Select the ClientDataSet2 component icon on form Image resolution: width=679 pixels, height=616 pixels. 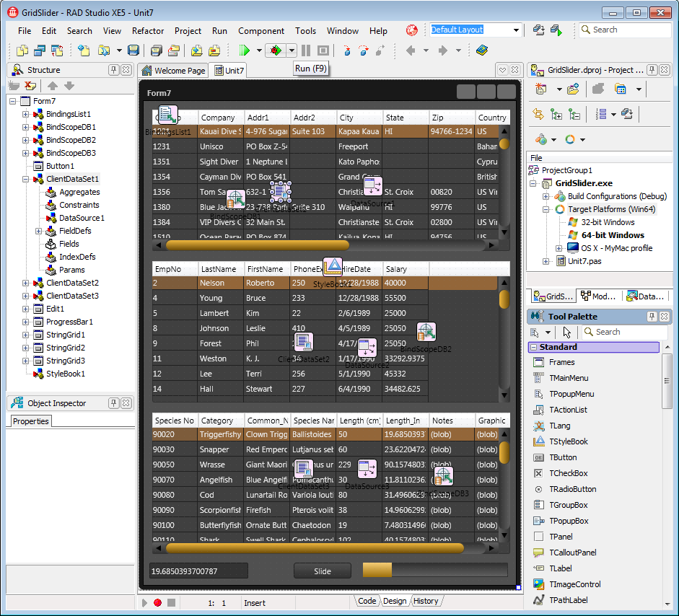coord(303,342)
